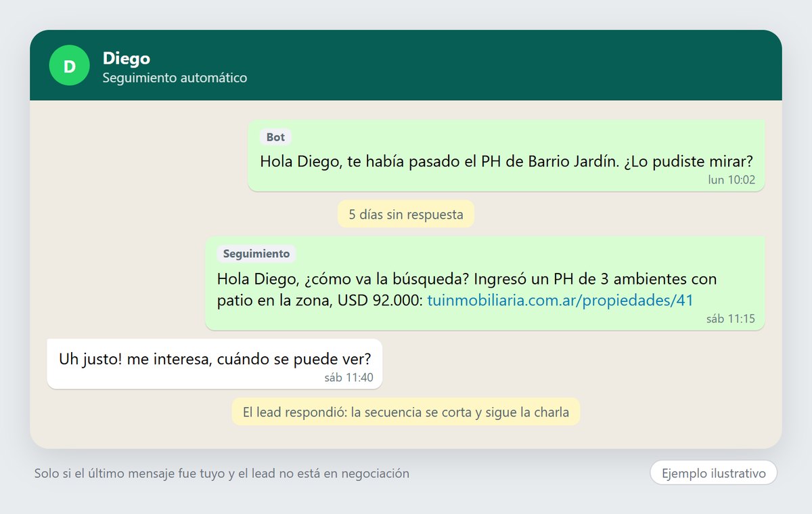Click the Seguimiento automático subtitle

(x=175, y=78)
